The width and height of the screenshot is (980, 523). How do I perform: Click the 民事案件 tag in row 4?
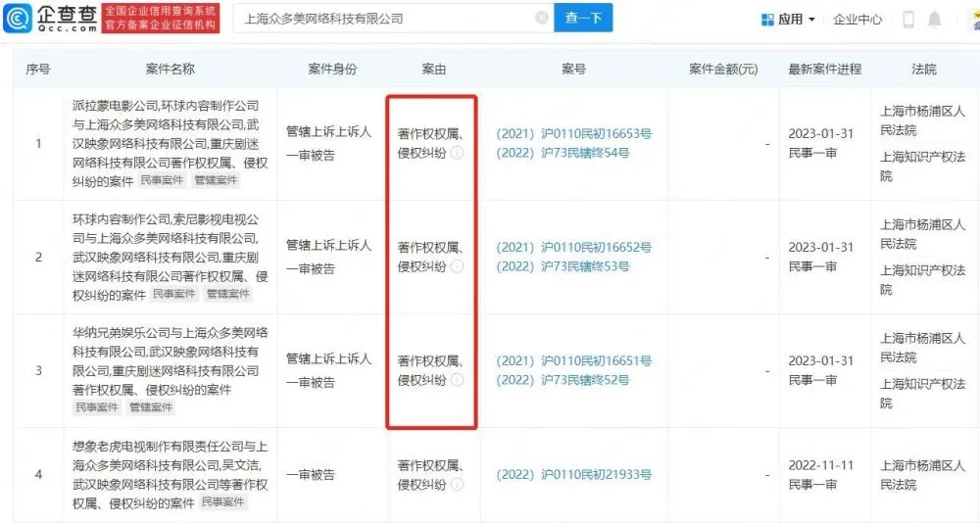click(x=223, y=501)
